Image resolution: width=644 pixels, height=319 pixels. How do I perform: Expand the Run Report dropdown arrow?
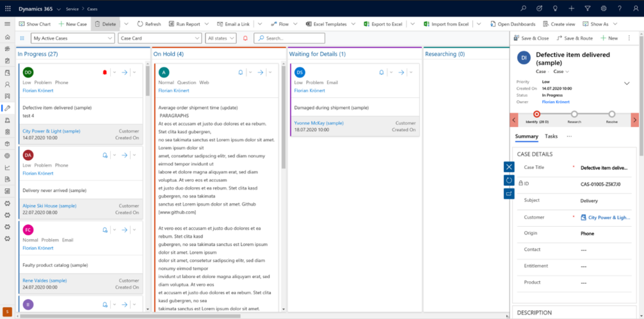(x=206, y=24)
